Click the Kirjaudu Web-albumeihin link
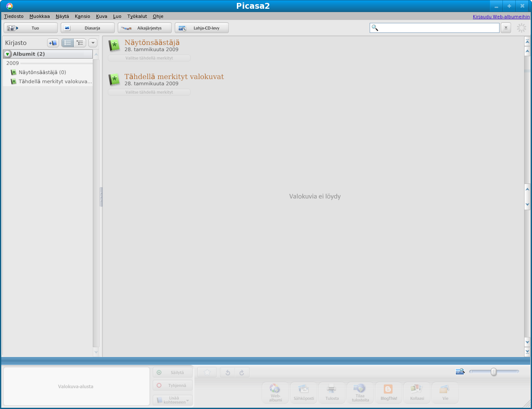532x409 pixels. 501,17
